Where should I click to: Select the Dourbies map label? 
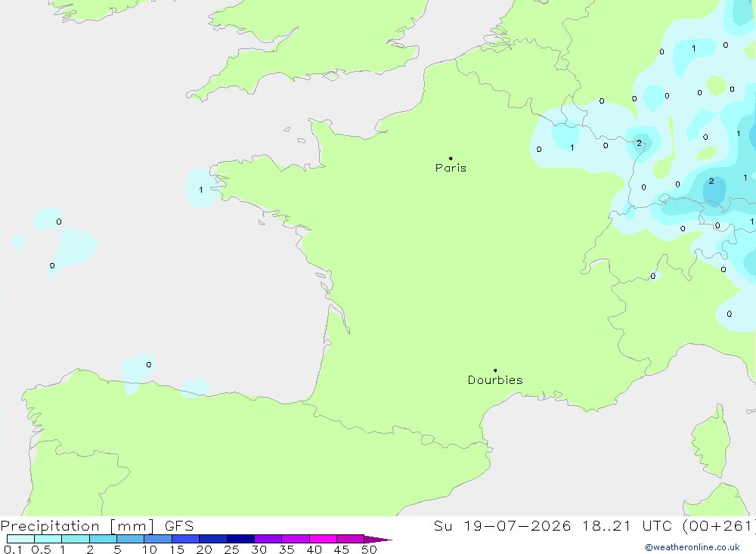pyautogui.click(x=495, y=380)
